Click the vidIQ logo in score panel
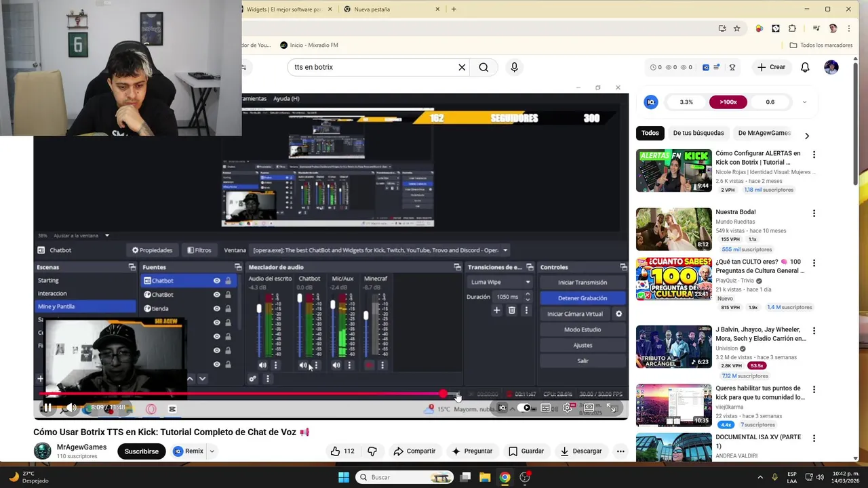 [651, 102]
